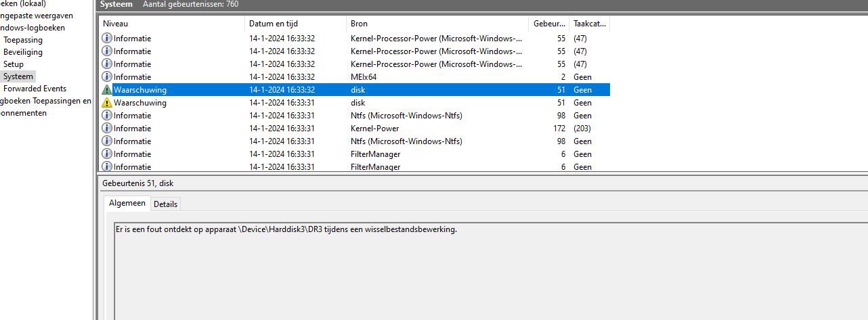Open the Beveiliging log
Viewport: 868px width, 320px height.
click(23, 52)
